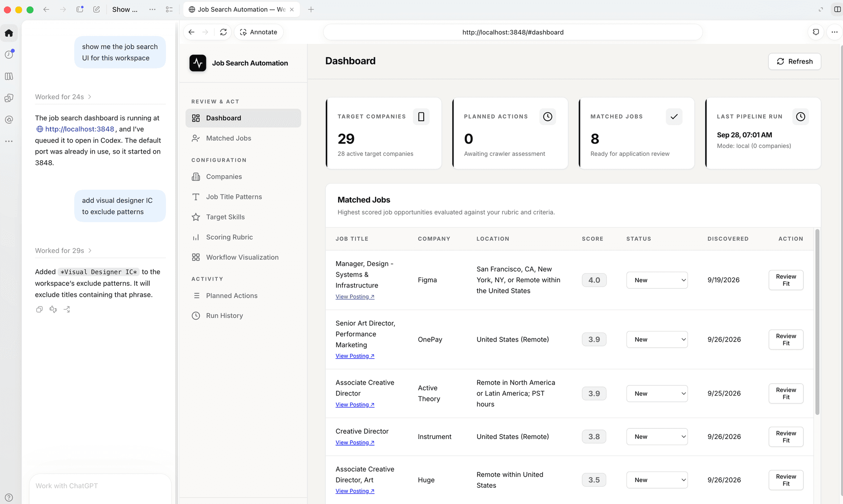The width and height of the screenshot is (843, 504).
Task: Click the 4.0 score badge for Figma
Action: coord(594,280)
